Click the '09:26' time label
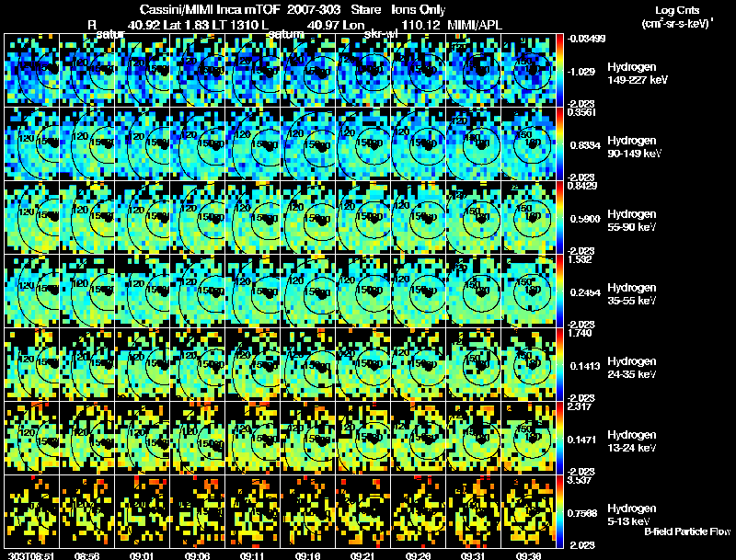The width and height of the screenshot is (736, 560). [x=418, y=555]
